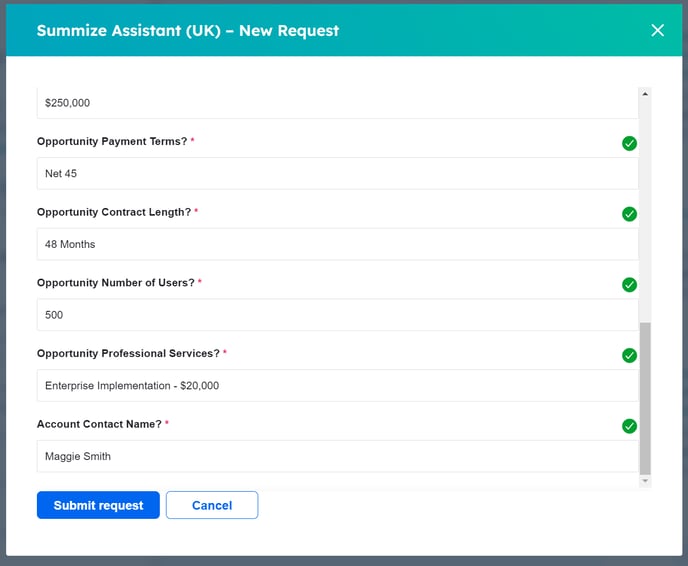The image size is (688, 566).
Task: Click the field containing $250,000
Action: click(336, 103)
